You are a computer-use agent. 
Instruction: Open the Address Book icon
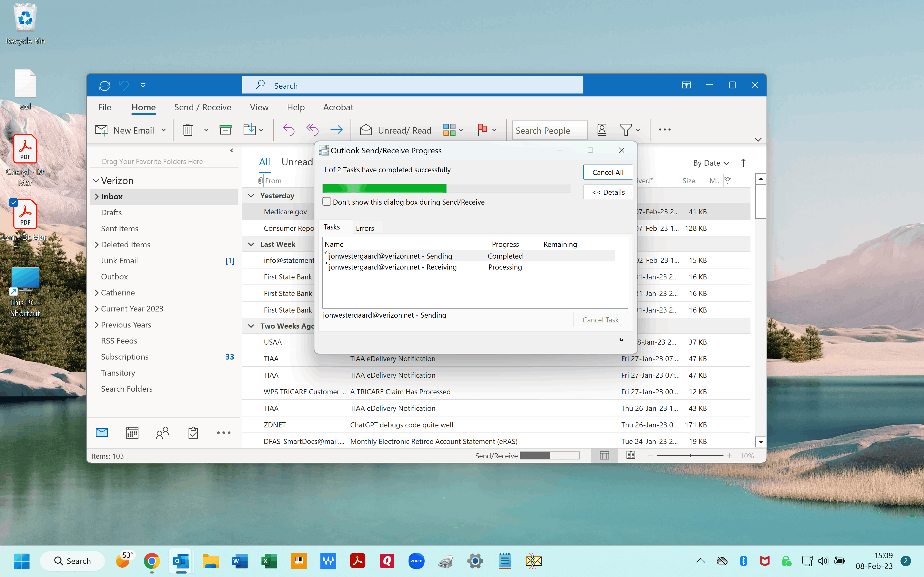[x=602, y=130]
